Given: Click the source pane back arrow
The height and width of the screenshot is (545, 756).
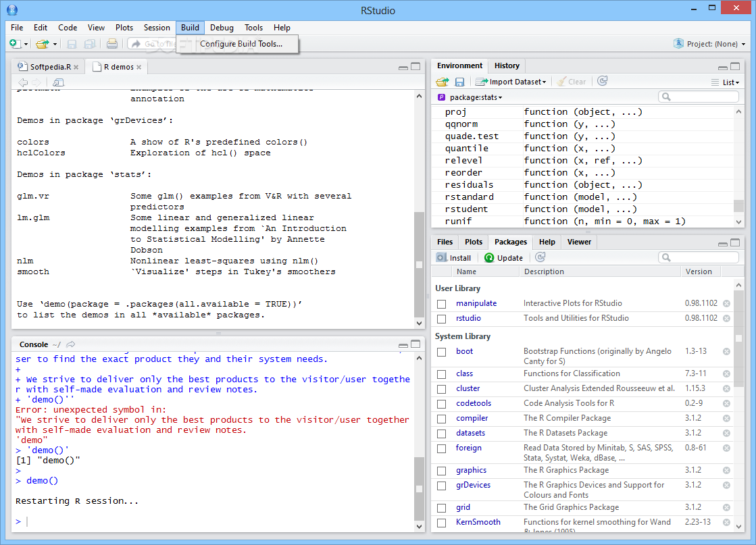Looking at the screenshot, I should coord(23,82).
